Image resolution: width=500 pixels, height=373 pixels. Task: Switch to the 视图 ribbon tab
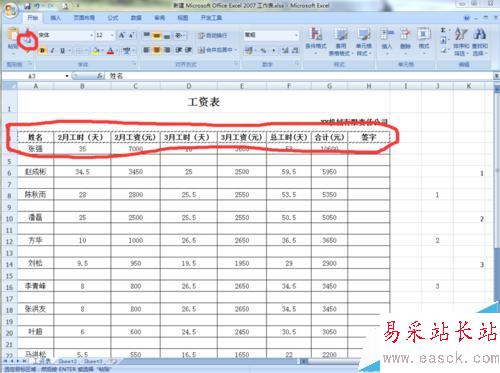[x=183, y=18]
